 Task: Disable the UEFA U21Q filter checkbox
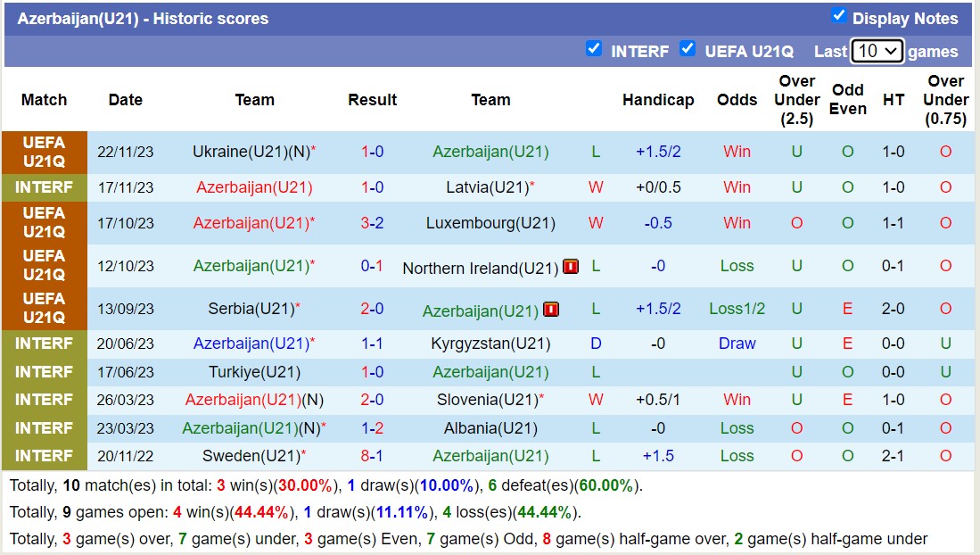688,51
